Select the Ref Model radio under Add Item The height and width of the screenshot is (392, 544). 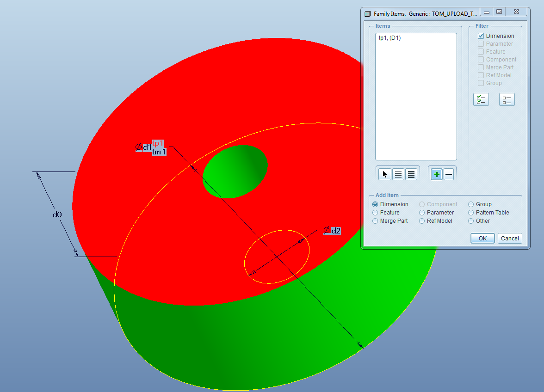tap(422, 221)
